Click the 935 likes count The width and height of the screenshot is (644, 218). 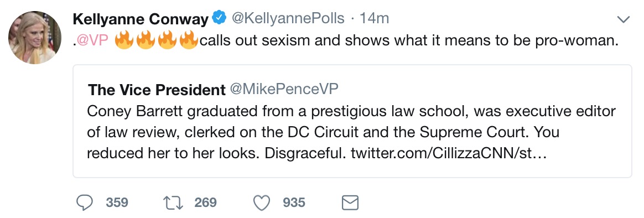coord(294,203)
